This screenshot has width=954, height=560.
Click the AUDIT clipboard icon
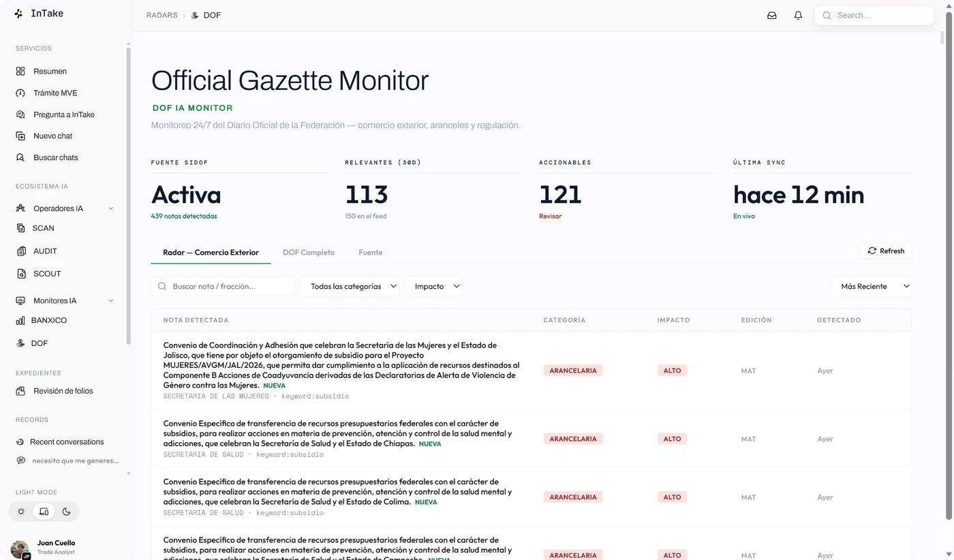tap(21, 251)
